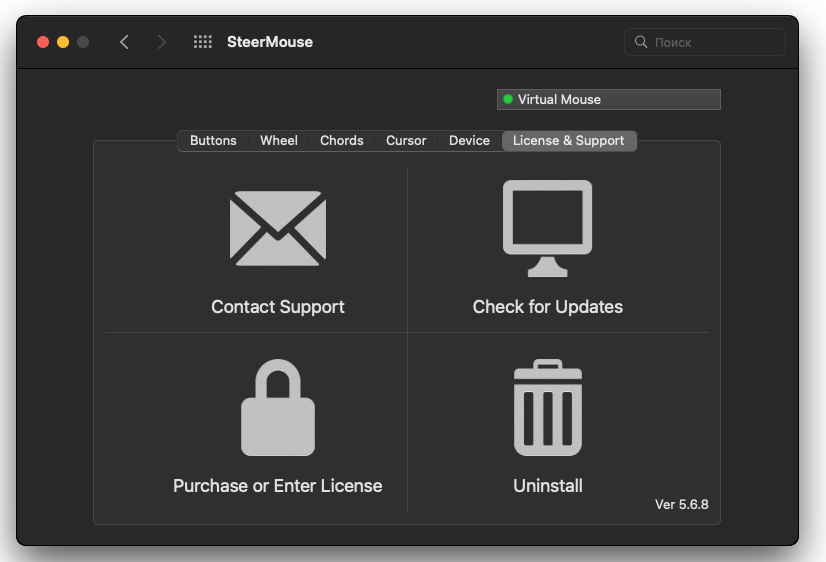The image size is (826, 562).
Task: Click the padlock license icon
Action: coord(277,410)
